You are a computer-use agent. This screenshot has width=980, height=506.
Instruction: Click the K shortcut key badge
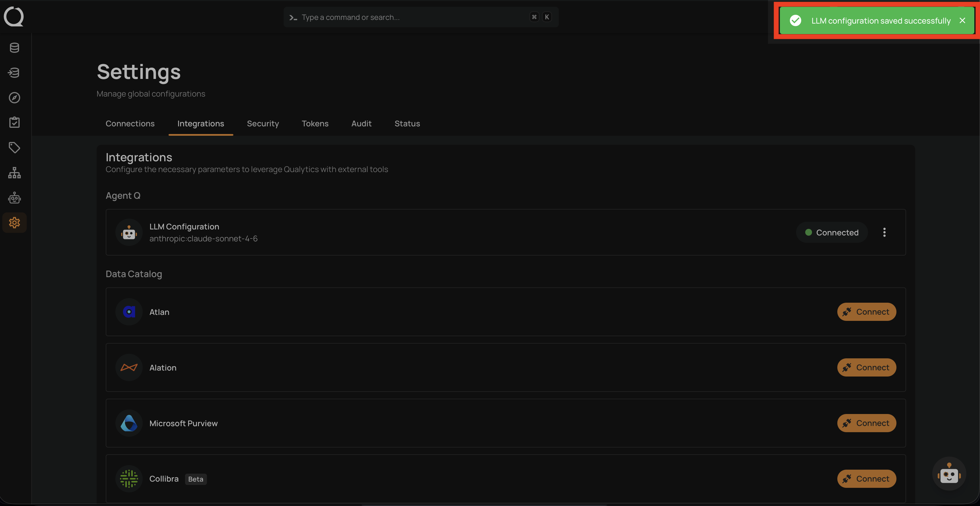[547, 17]
